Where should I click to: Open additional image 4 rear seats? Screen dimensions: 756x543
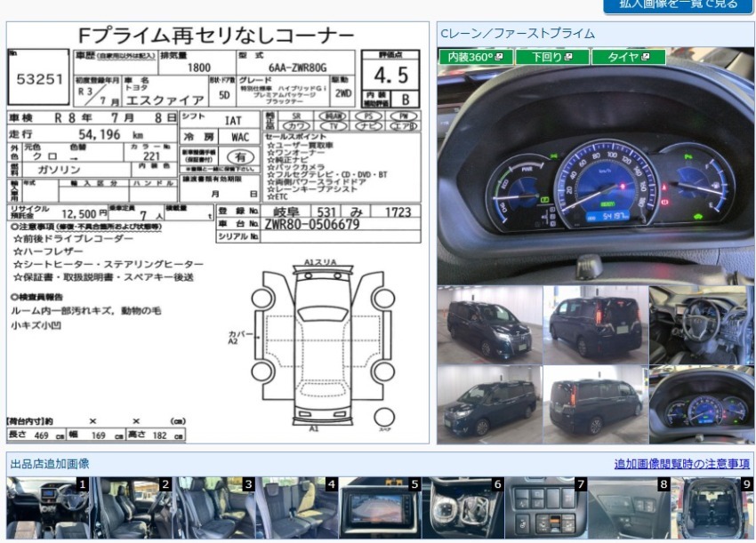(x=297, y=507)
